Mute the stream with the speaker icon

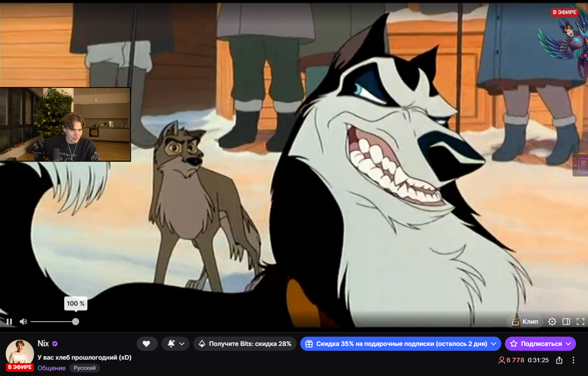click(x=23, y=322)
